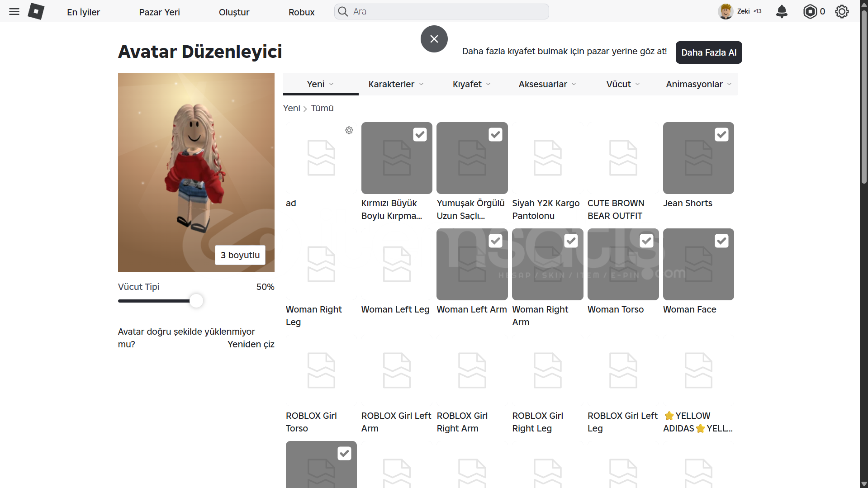
Task: Uncheck the Woman Left Arm item
Action: (x=495, y=241)
